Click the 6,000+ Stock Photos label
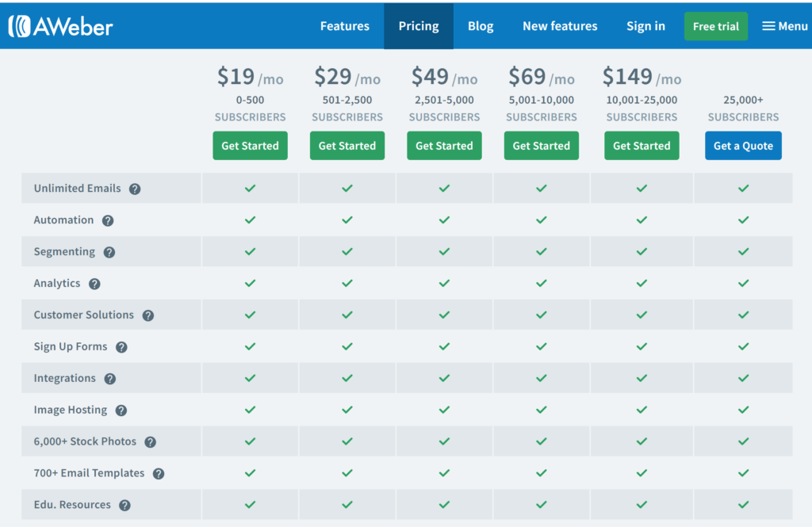 (85, 441)
